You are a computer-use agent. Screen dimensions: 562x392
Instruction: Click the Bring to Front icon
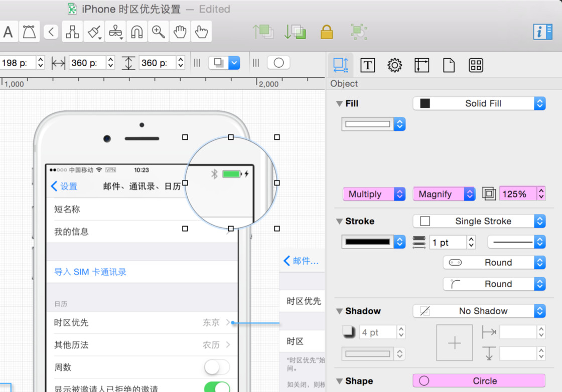(x=263, y=32)
